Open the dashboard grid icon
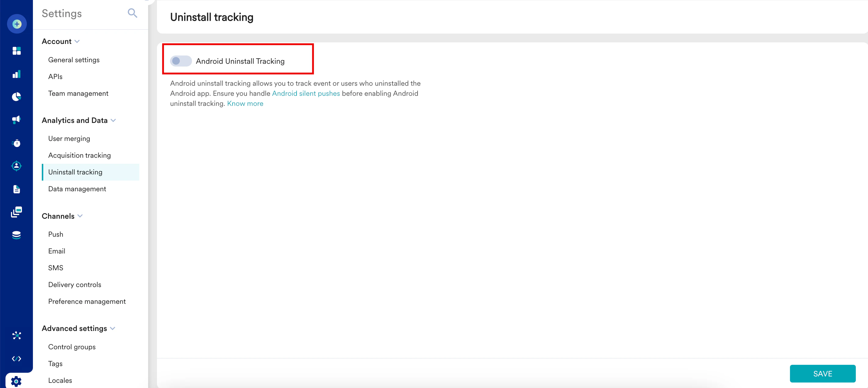This screenshot has width=868, height=388. point(16,51)
